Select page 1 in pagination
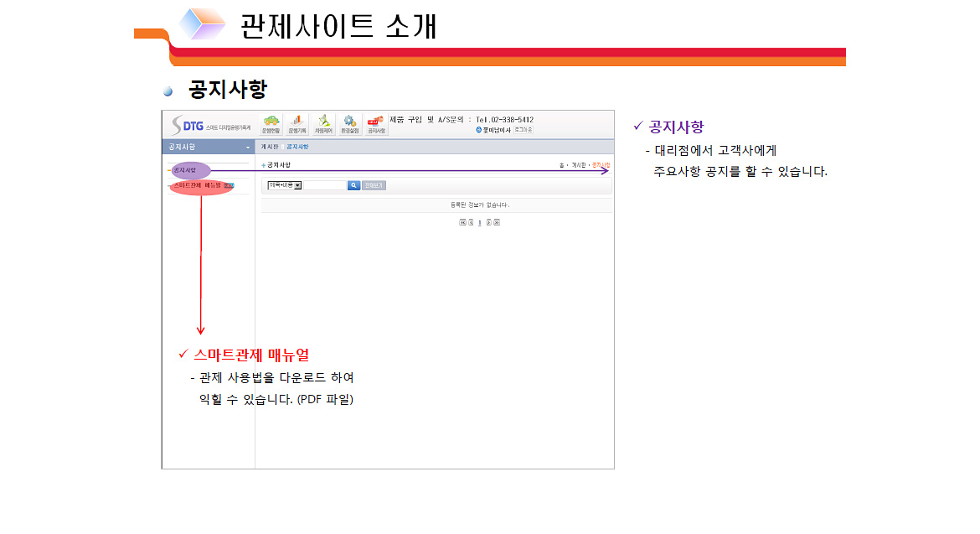Viewport: 980px width, 534px height. (480, 223)
